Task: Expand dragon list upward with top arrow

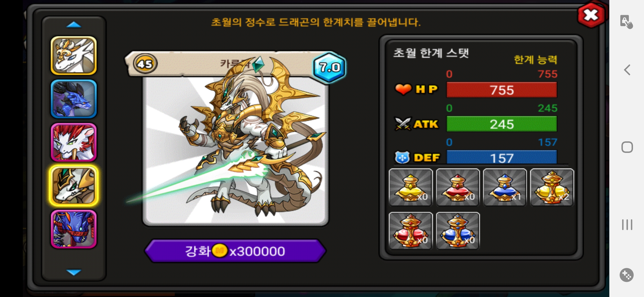Action: pyautogui.click(x=74, y=25)
